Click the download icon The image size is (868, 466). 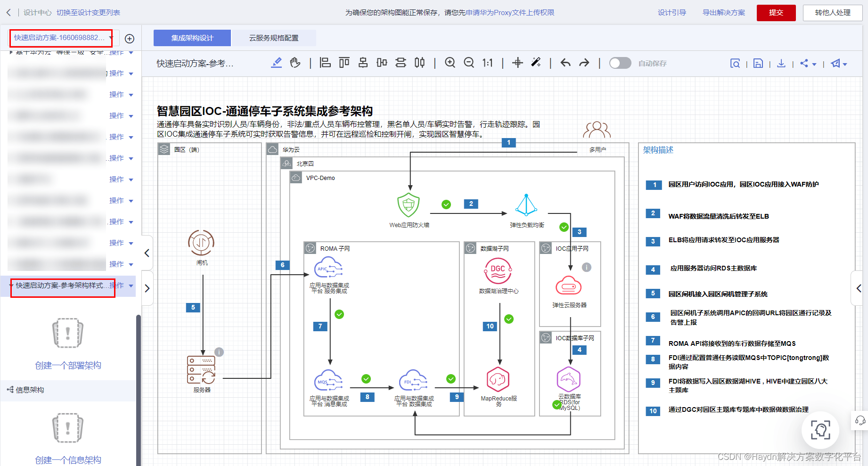[781, 63]
